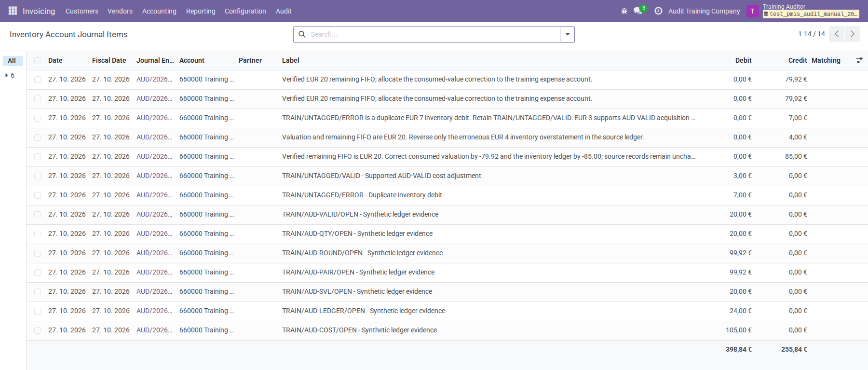Select All in the account sidebar
The height and width of the screenshot is (370, 868).
(12, 61)
